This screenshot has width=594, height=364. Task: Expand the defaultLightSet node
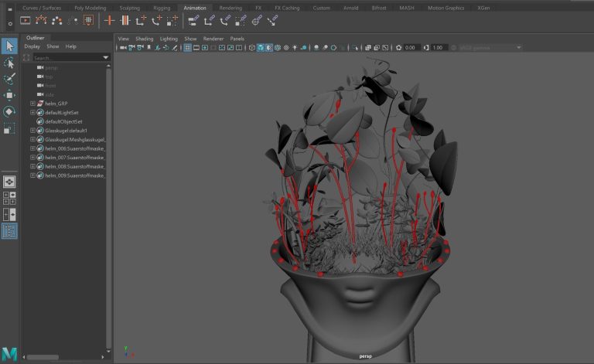[32, 113]
